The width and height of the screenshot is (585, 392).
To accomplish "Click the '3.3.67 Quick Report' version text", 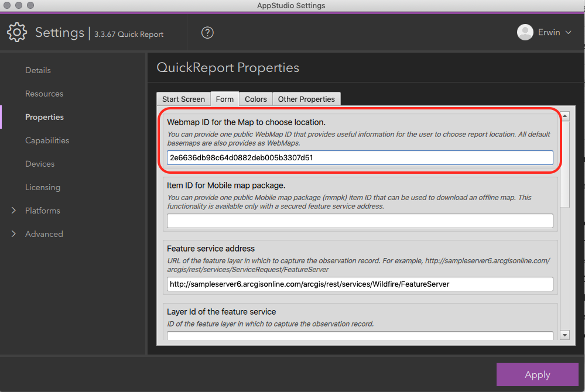I will pos(129,35).
